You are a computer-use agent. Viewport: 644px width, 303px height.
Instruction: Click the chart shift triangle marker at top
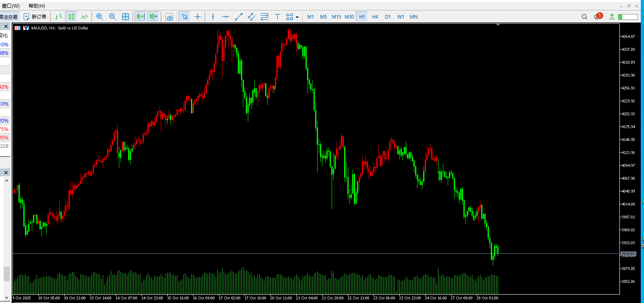pyautogui.click(x=498, y=25)
